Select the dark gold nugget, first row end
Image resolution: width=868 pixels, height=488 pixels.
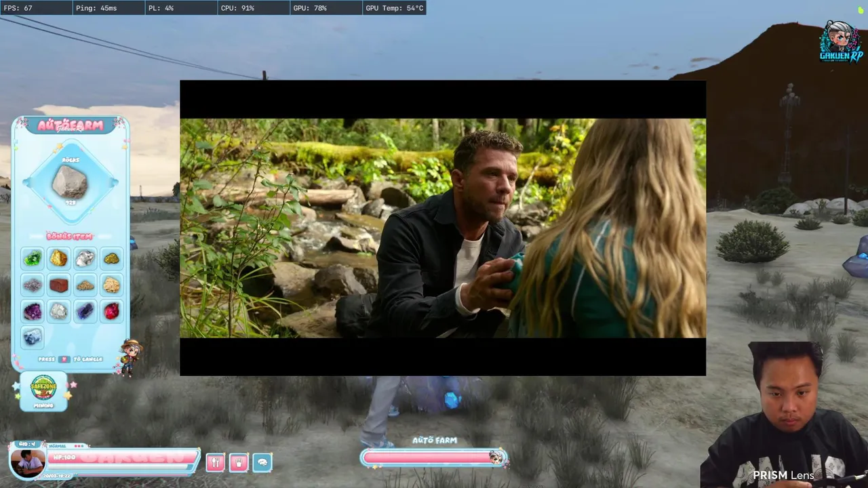[x=111, y=258]
